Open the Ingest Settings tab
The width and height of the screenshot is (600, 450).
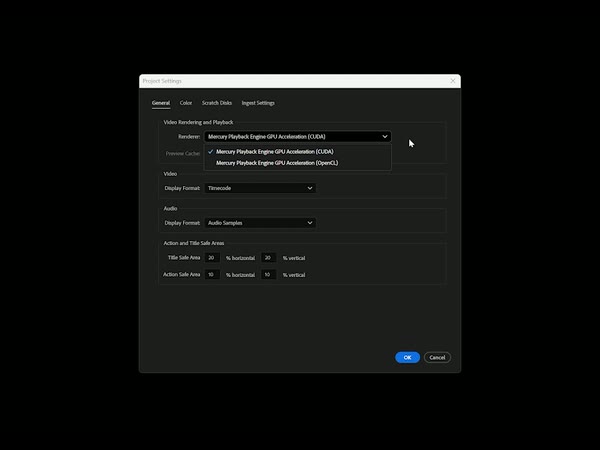point(258,103)
